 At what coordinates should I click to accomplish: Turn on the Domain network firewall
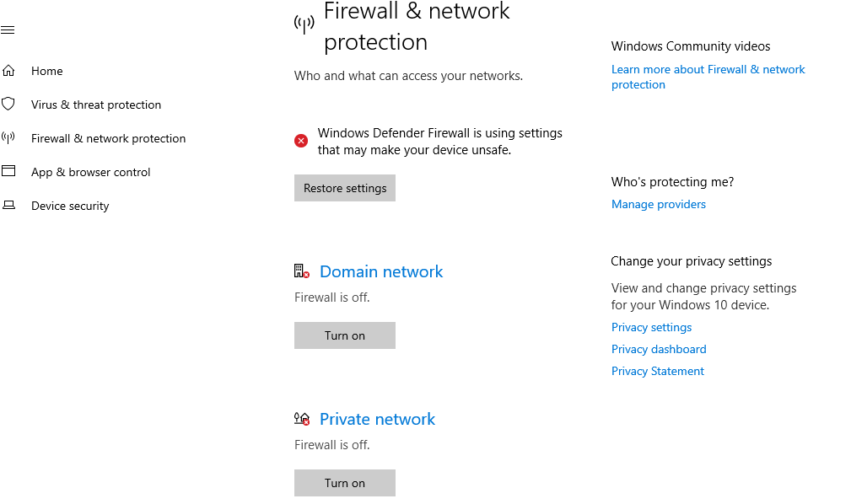(345, 335)
